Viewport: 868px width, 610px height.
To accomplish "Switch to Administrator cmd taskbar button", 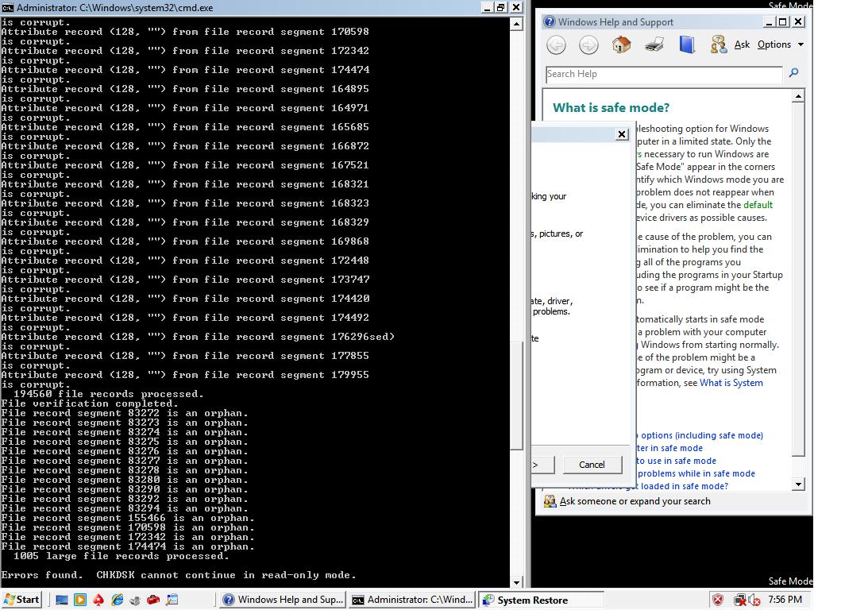I will tap(412, 600).
